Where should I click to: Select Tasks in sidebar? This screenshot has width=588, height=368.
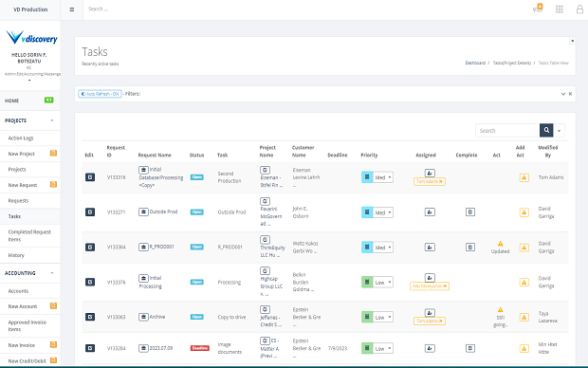(30, 216)
